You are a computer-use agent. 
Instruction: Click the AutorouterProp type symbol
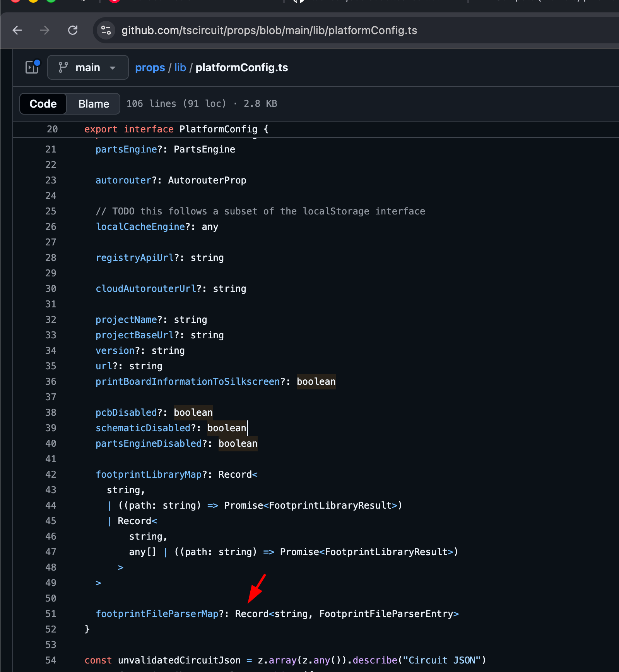207,180
